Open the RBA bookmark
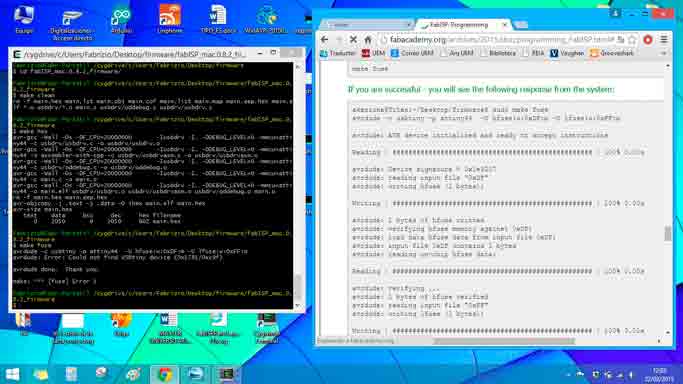The image size is (683, 384). pos(533,53)
